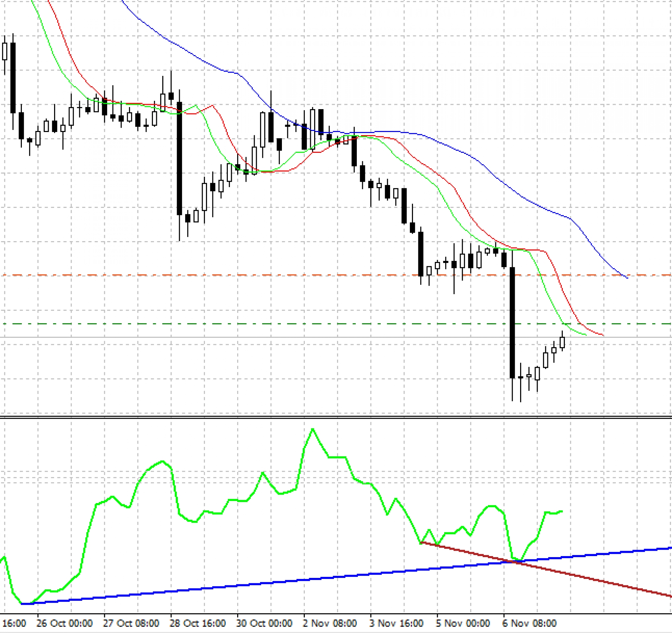Click the 26 Oct 00:00 time label
This screenshot has height=633, width=672.
click(64, 623)
